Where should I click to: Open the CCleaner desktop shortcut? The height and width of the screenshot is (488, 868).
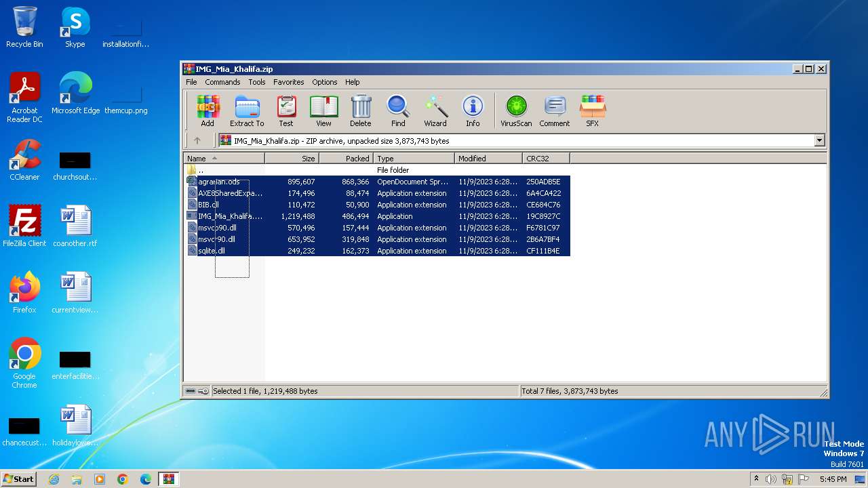click(x=24, y=160)
